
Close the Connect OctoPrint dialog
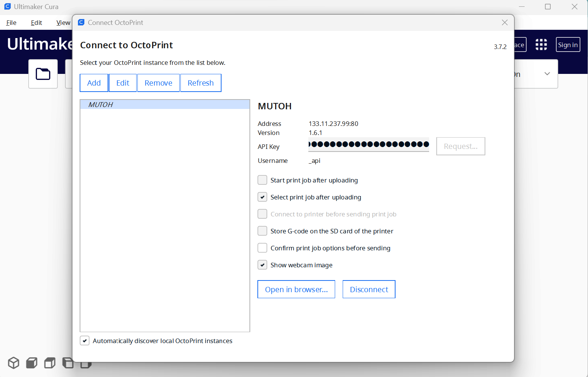coord(505,23)
